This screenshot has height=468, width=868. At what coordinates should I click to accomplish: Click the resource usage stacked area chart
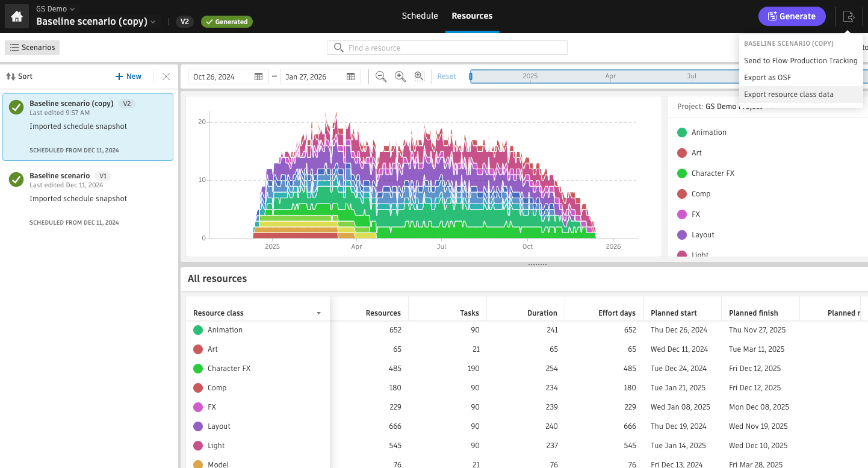423,176
